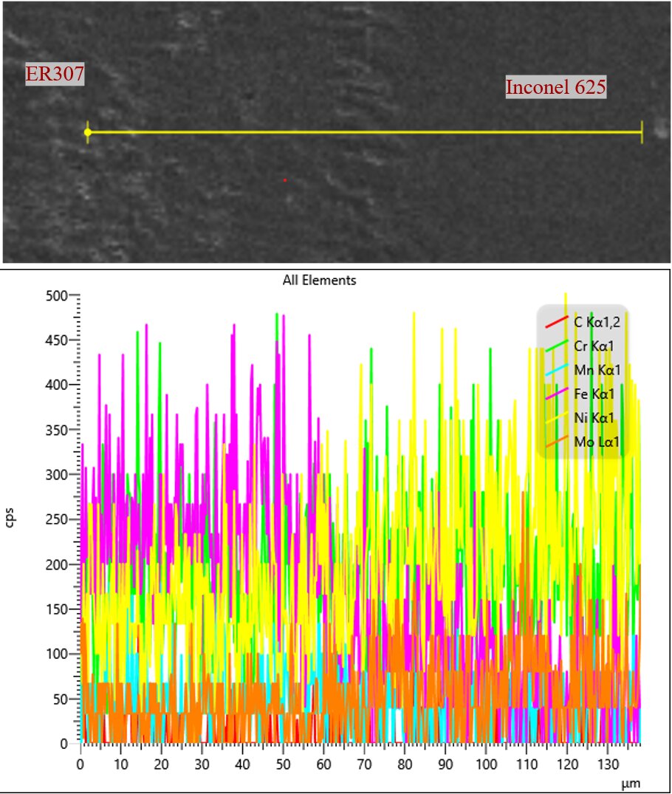Image resolution: width=672 pixels, height=794 pixels.
Task: Click the cyan Mn line swatch in legend
Action: [557, 370]
